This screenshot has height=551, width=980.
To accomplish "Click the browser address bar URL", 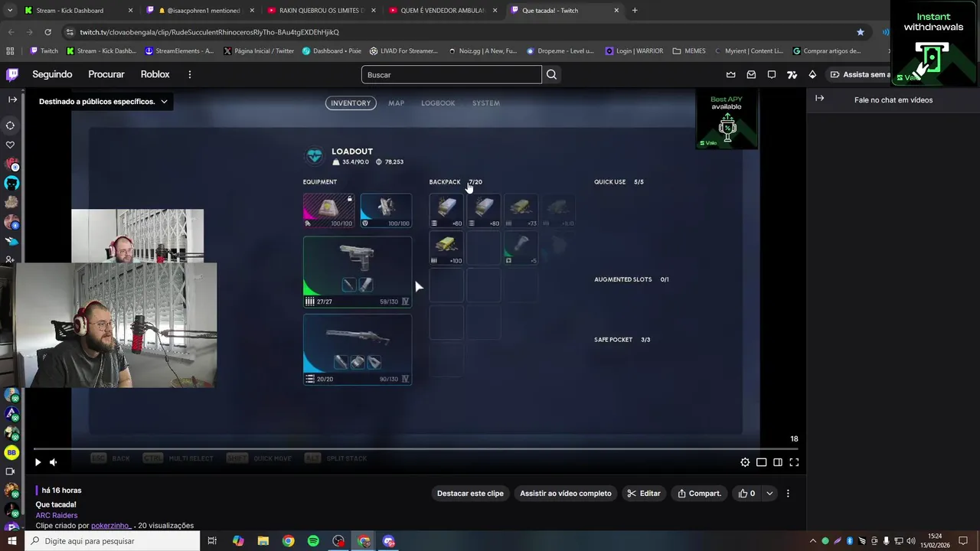I will (209, 32).
